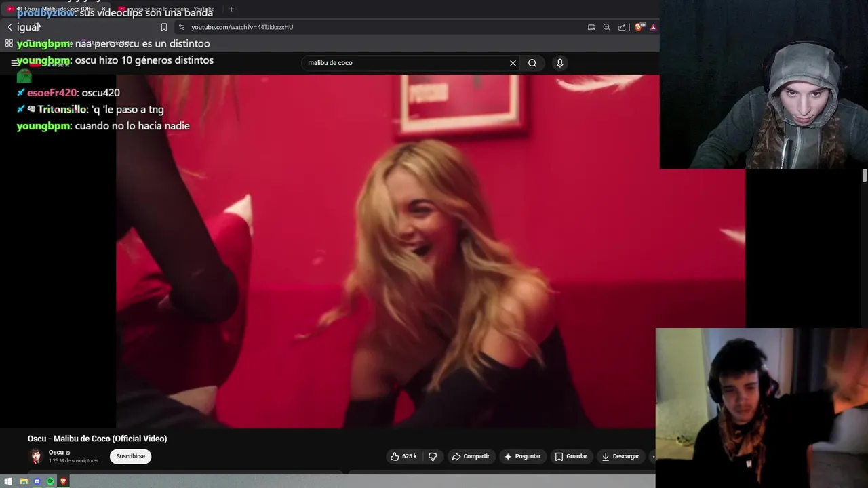Screen dimensions: 868x488
Task: Click the browser share page icon
Action: click(622, 27)
